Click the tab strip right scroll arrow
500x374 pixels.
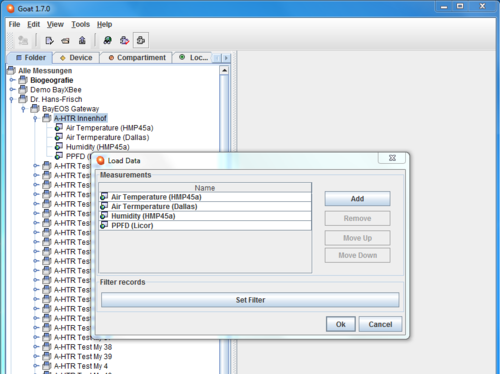tap(226, 58)
